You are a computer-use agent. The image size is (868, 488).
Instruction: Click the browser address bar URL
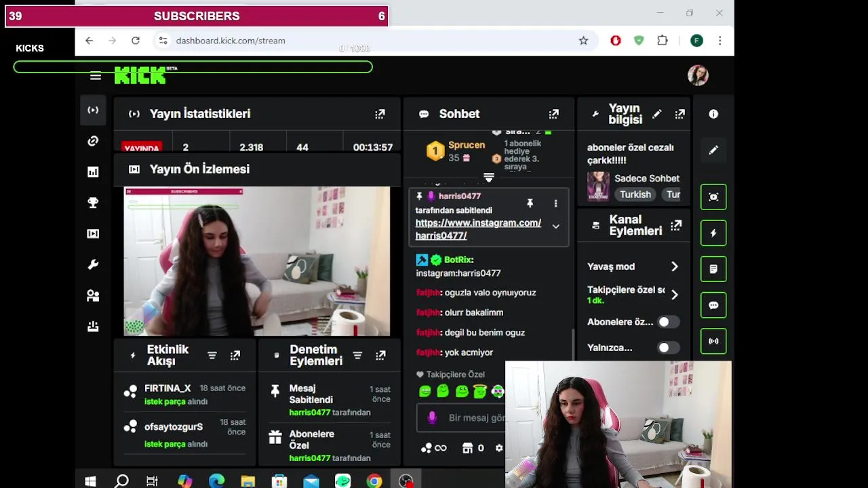tap(231, 41)
